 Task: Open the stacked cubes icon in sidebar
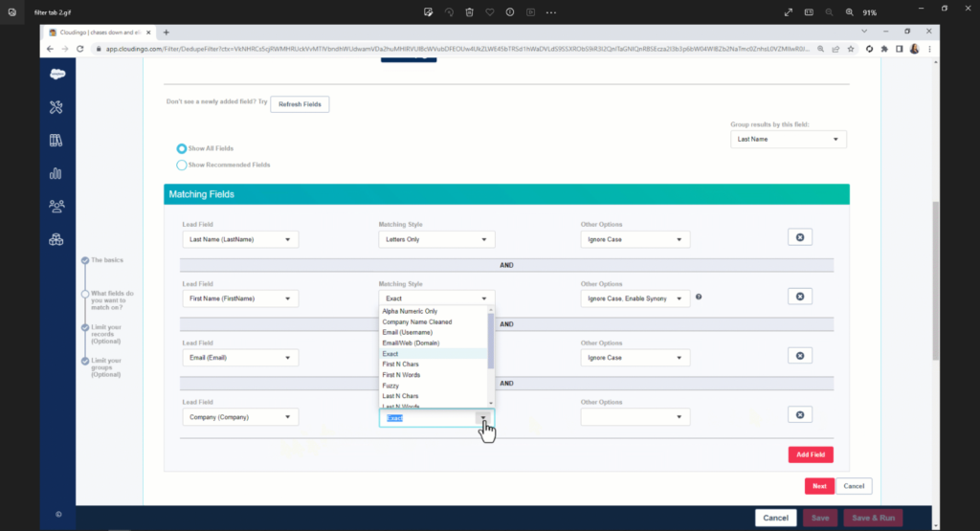point(56,239)
